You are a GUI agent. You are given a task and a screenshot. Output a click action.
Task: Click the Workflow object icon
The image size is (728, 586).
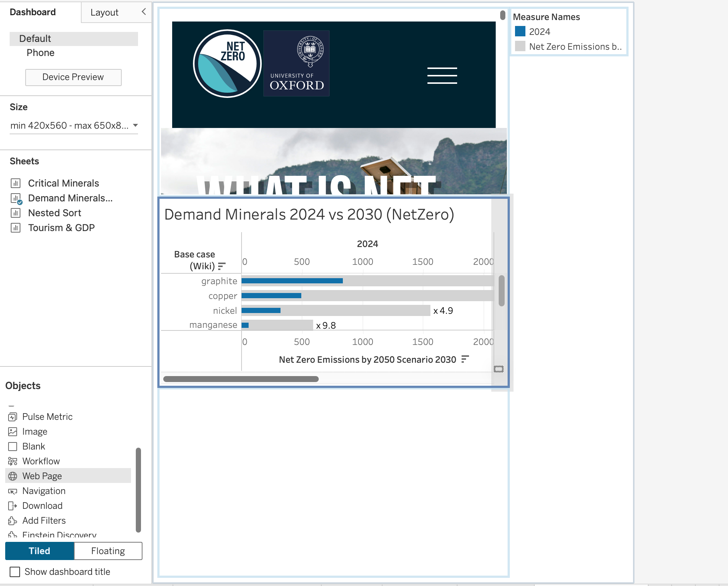coord(13,461)
